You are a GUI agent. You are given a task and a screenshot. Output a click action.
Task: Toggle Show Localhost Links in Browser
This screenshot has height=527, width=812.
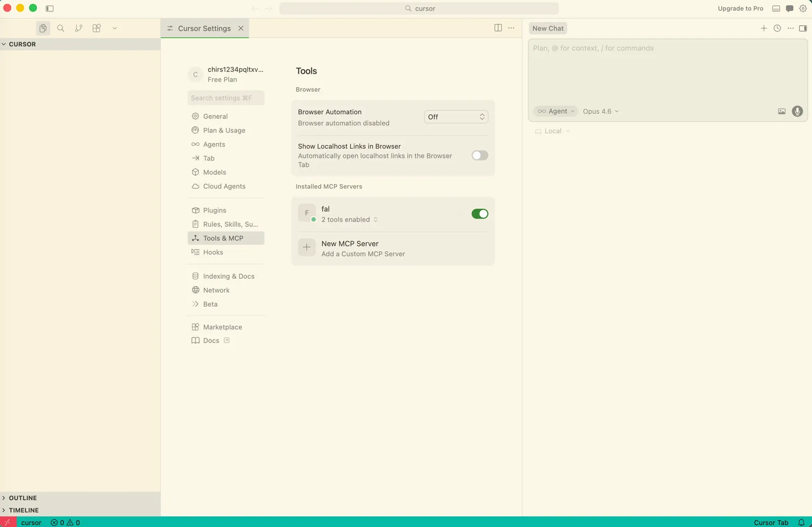click(x=480, y=155)
